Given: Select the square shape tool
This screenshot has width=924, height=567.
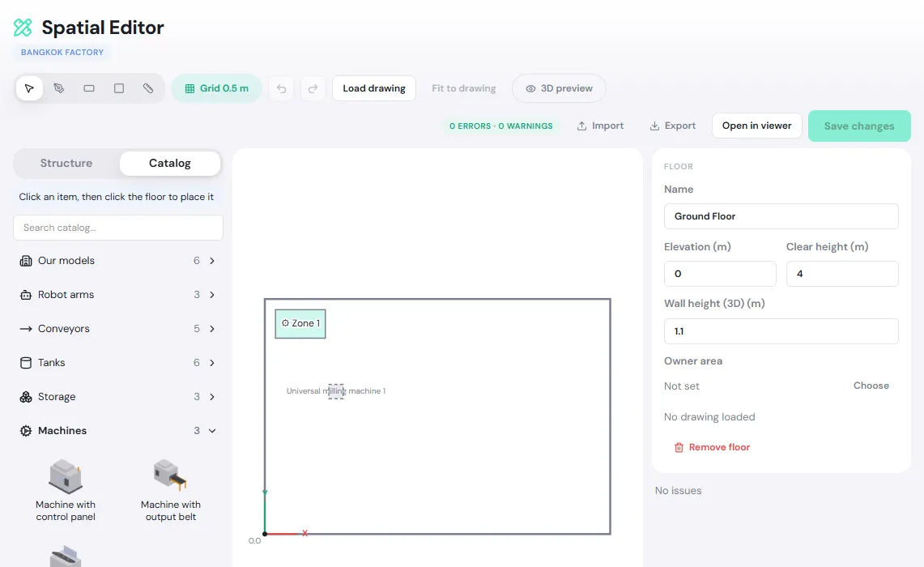Looking at the screenshot, I should tap(119, 88).
